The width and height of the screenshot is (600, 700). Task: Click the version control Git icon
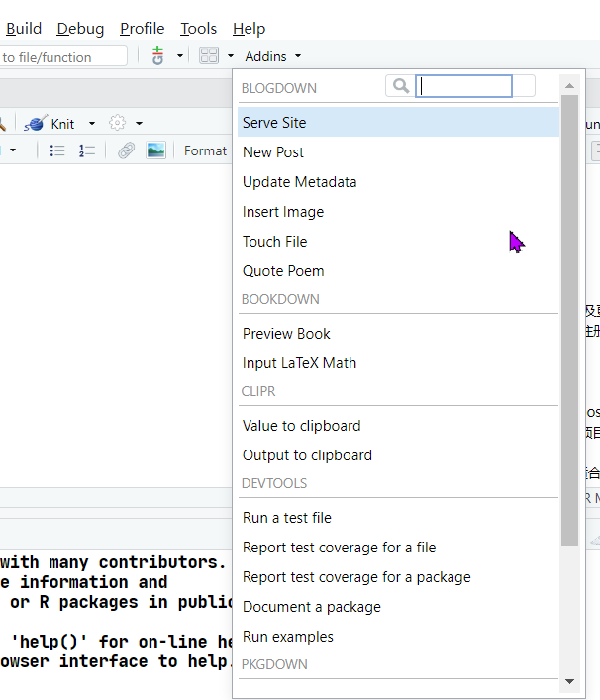point(158,56)
